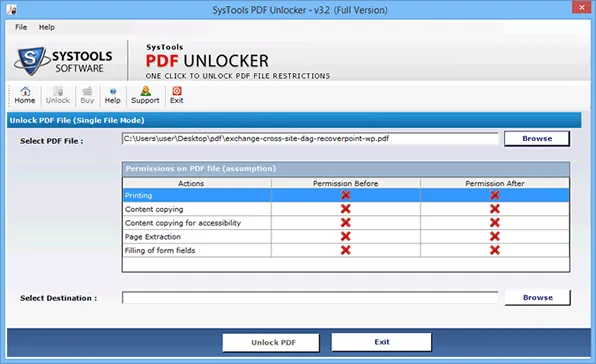The width and height of the screenshot is (596, 364).
Task: Click Permission Before cross for Printing
Action: (346, 195)
